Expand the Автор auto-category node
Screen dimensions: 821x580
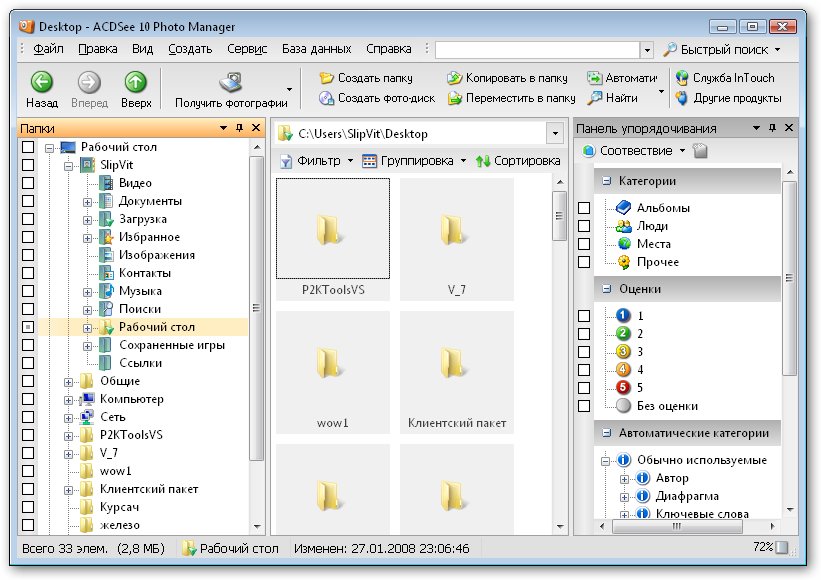click(624, 479)
